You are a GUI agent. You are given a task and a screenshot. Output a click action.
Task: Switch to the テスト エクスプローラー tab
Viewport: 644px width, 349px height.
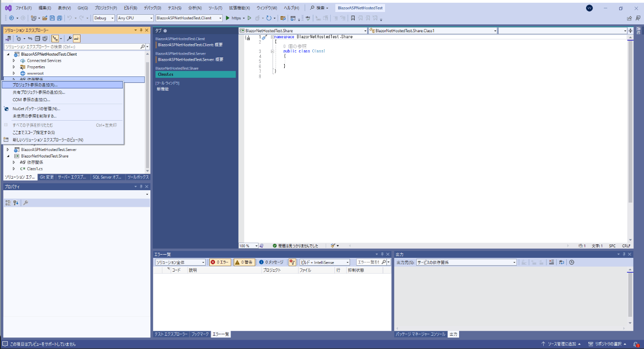click(x=171, y=334)
